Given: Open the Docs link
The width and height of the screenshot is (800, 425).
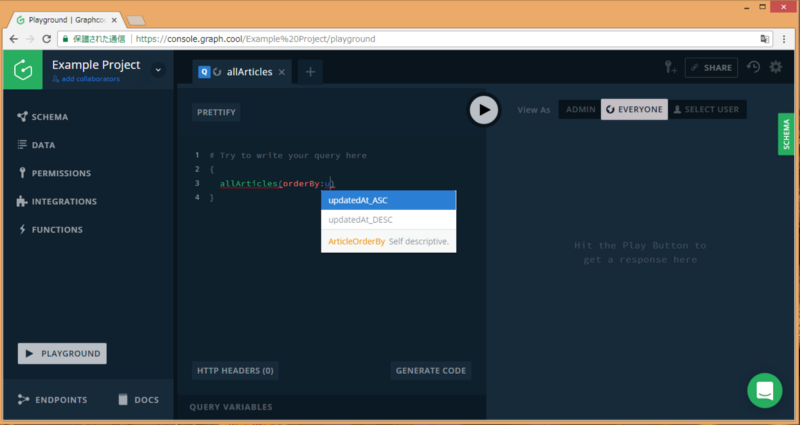Looking at the screenshot, I should click(139, 399).
